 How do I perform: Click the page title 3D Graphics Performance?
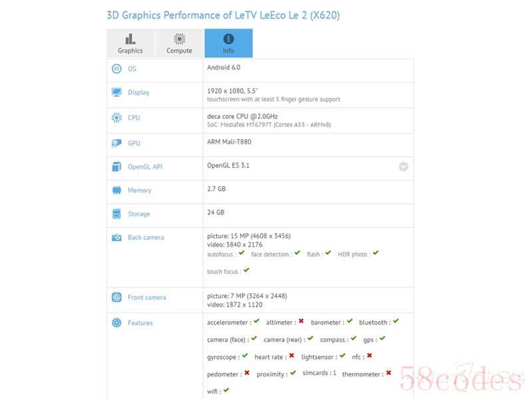pyautogui.click(x=223, y=15)
